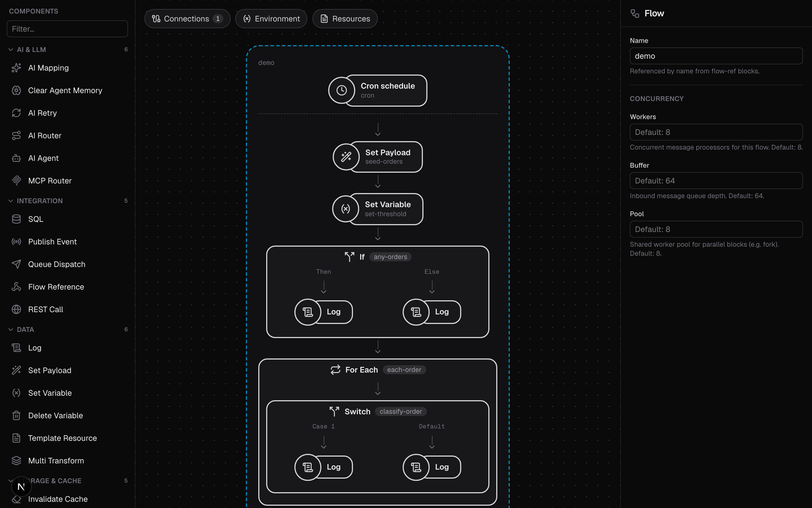812x508 pixels.
Task: Click the Filter components field
Action: coord(67,29)
